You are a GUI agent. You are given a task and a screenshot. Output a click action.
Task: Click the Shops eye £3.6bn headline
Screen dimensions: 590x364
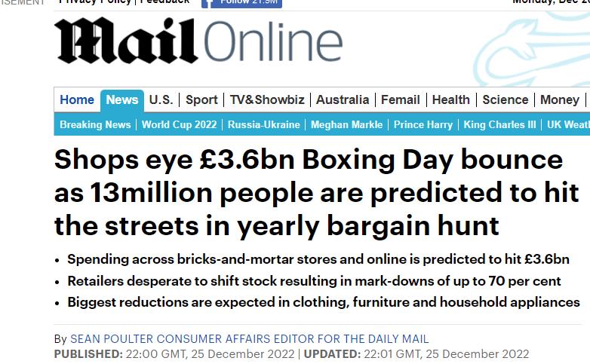tap(309, 192)
